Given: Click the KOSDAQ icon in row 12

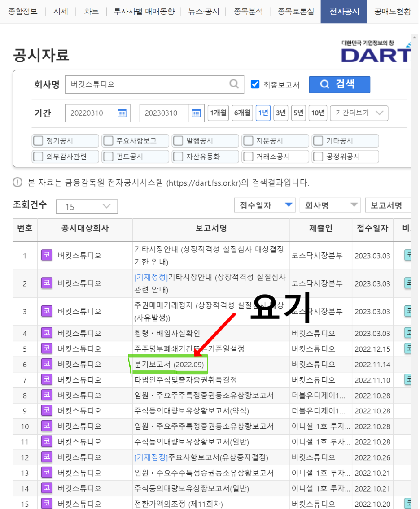Looking at the screenshot, I should click(x=47, y=457).
